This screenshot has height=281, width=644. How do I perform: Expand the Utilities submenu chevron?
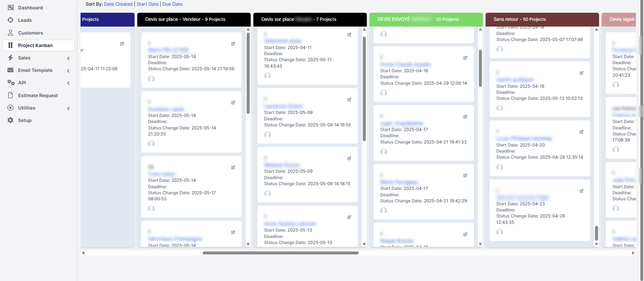[68, 108]
